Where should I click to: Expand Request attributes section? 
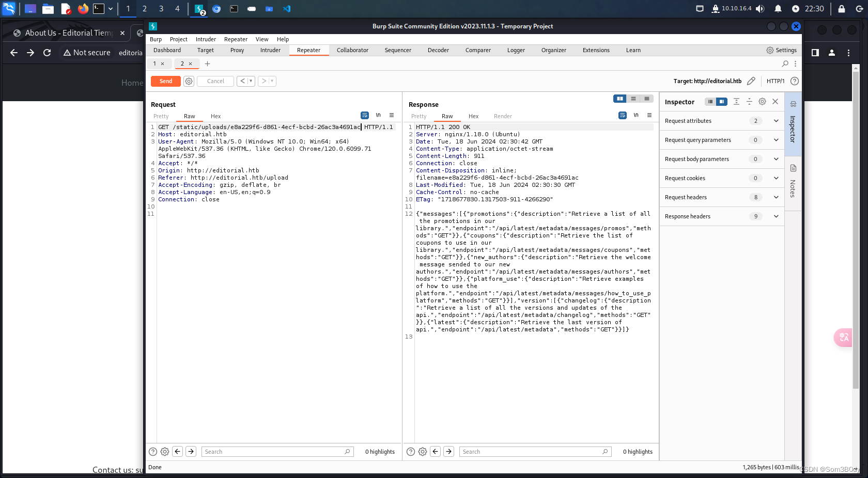click(x=722, y=121)
